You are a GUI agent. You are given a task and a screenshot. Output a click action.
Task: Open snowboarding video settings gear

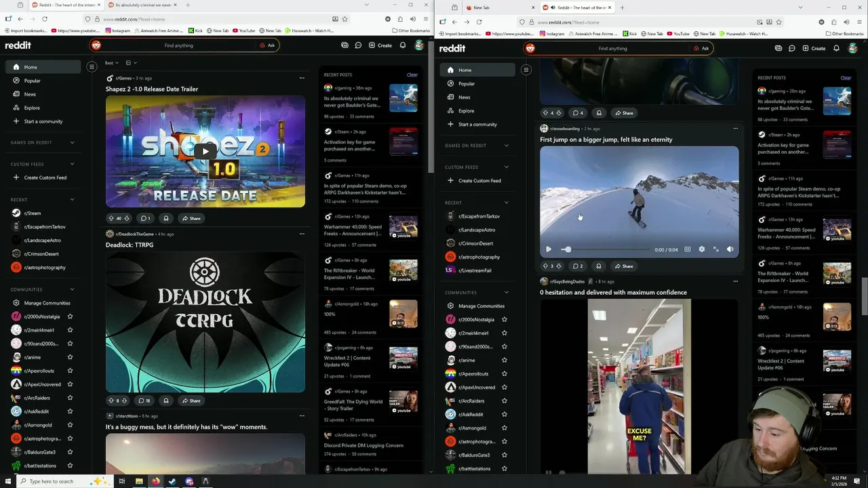702,249
